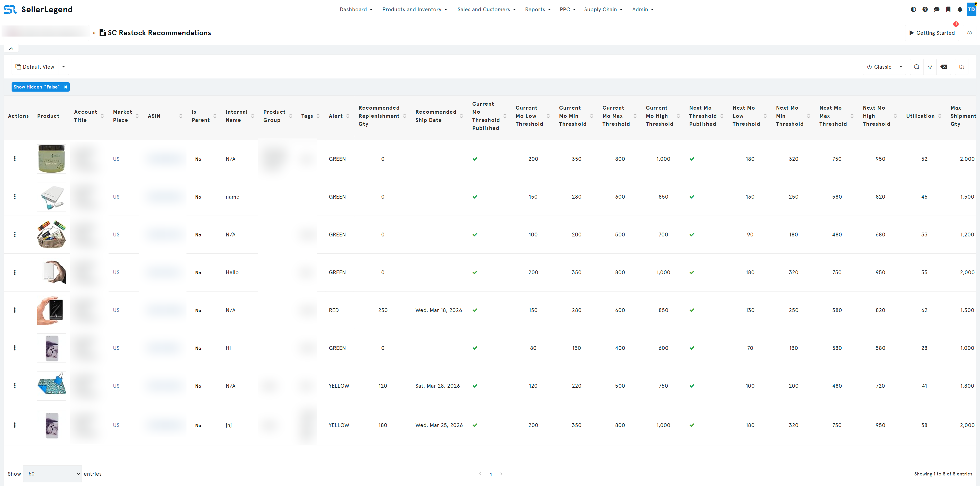Click the bookmark icon in header

click(x=948, y=10)
